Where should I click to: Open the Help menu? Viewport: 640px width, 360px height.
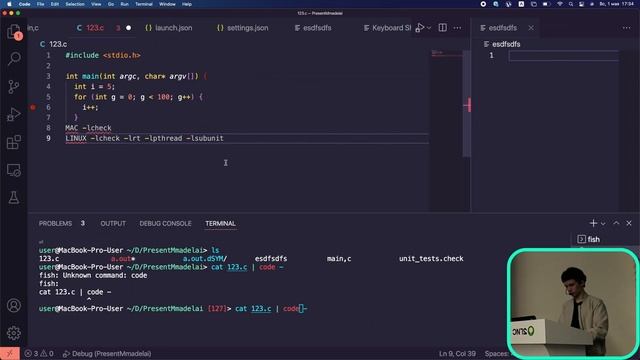(187, 4)
